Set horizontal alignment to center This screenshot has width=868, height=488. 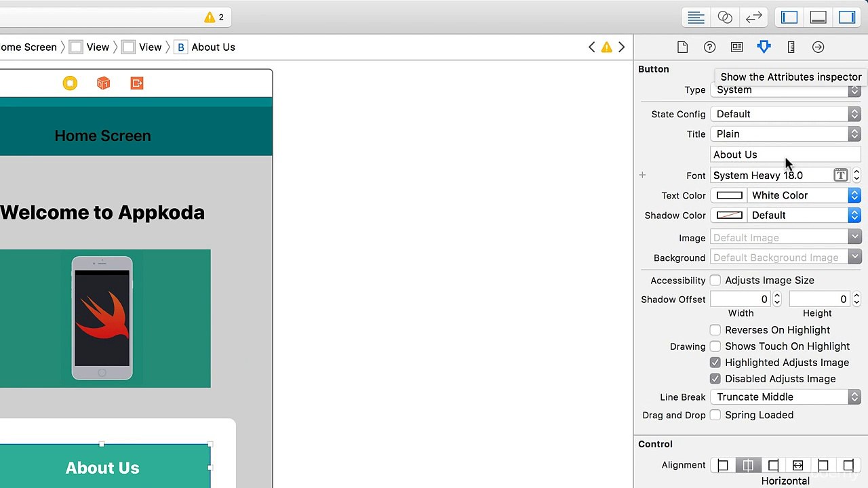748,465
